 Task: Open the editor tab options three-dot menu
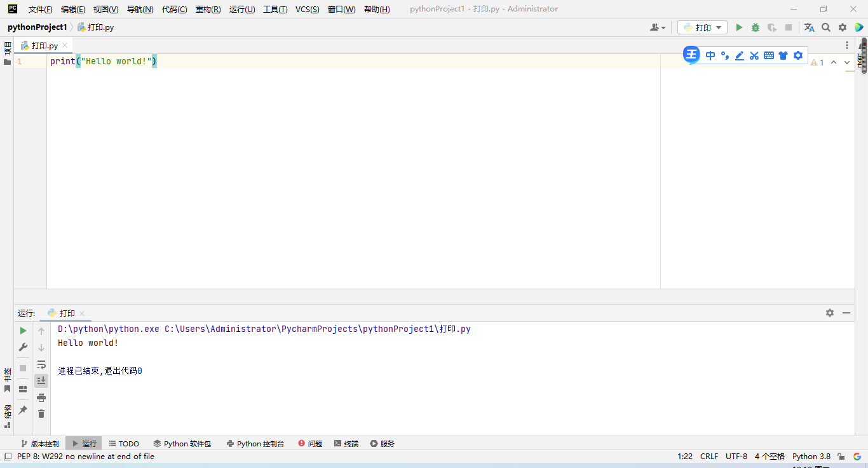pyautogui.click(x=847, y=45)
